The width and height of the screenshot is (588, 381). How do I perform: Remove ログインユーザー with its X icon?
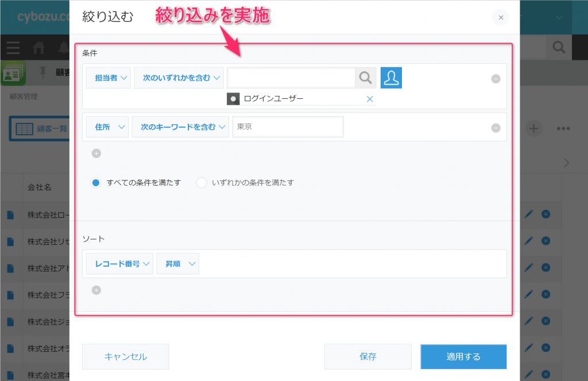(370, 99)
